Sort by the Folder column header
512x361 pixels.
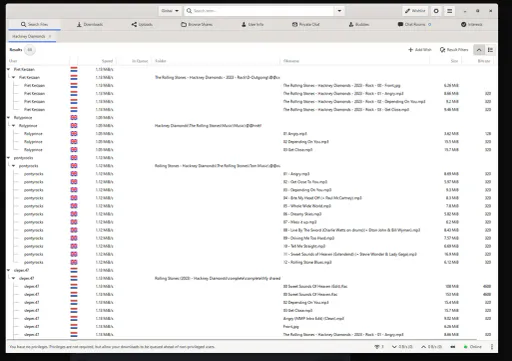[216, 61]
